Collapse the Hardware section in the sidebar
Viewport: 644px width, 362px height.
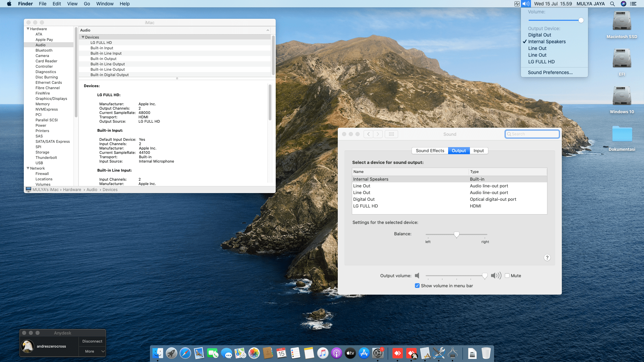28,29
